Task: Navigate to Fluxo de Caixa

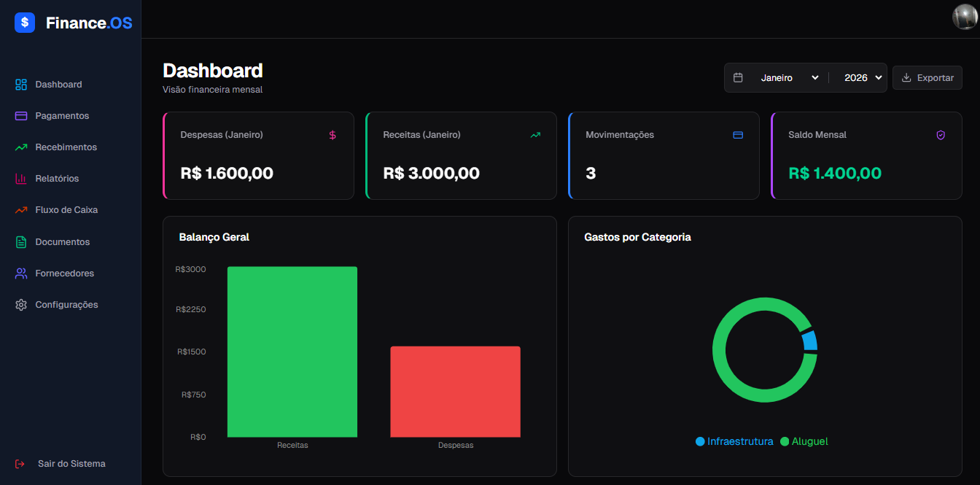Action: pyautogui.click(x=66, y=210)
